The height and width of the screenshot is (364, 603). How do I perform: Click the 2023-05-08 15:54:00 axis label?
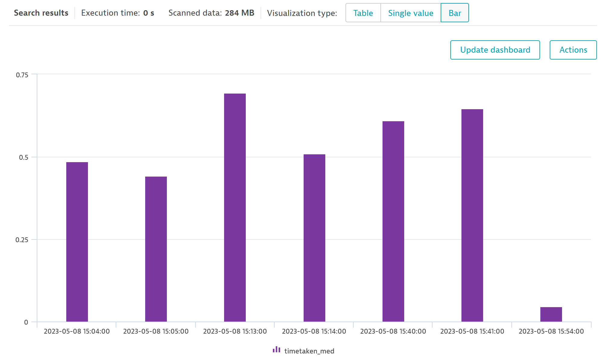(551, 331)
